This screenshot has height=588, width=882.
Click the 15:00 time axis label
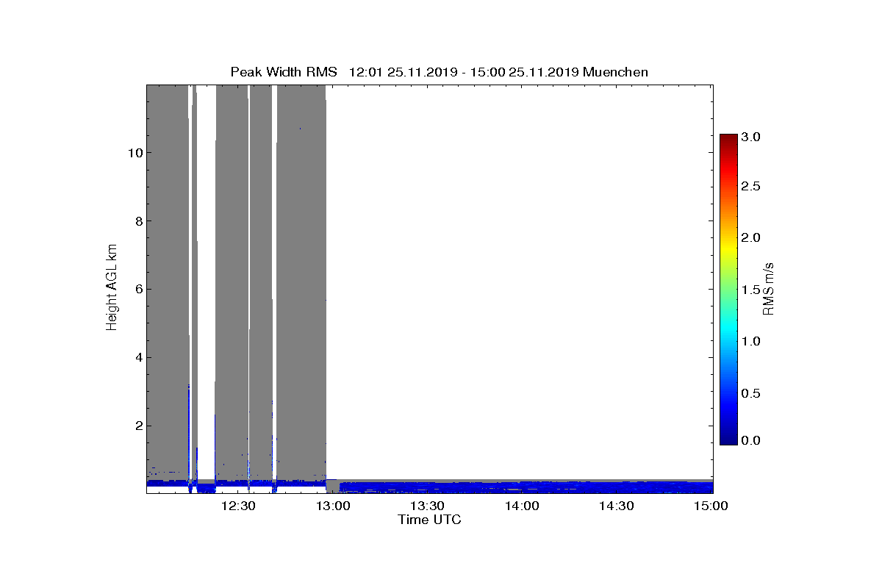coord(712,506)
